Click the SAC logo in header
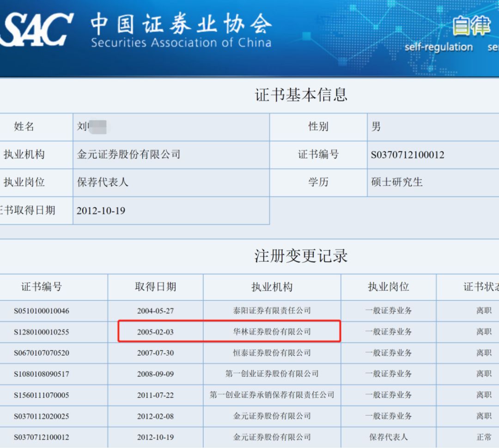499x448 pixels. [x=37, y=30]
